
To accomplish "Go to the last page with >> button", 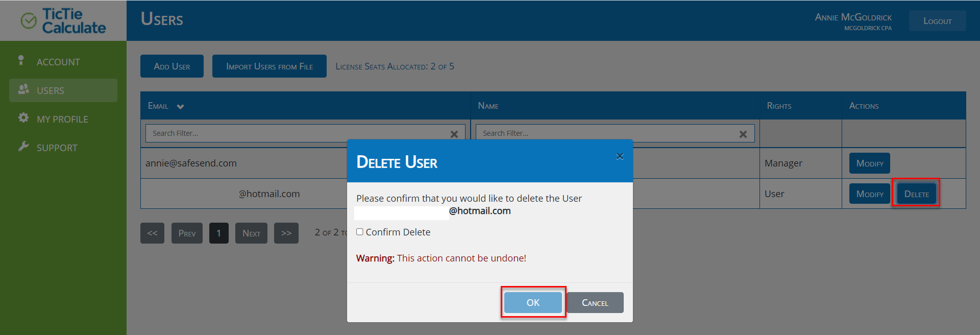I will 286,233.
